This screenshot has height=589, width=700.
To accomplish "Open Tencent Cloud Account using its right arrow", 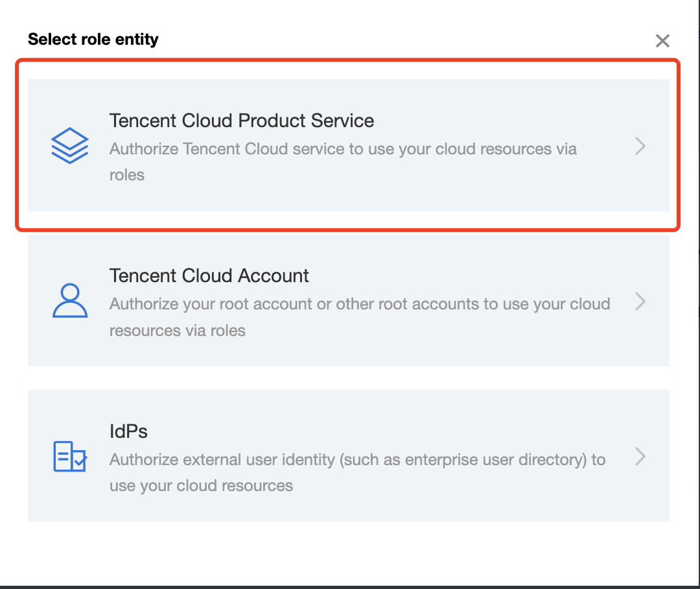I will [640, 301].
